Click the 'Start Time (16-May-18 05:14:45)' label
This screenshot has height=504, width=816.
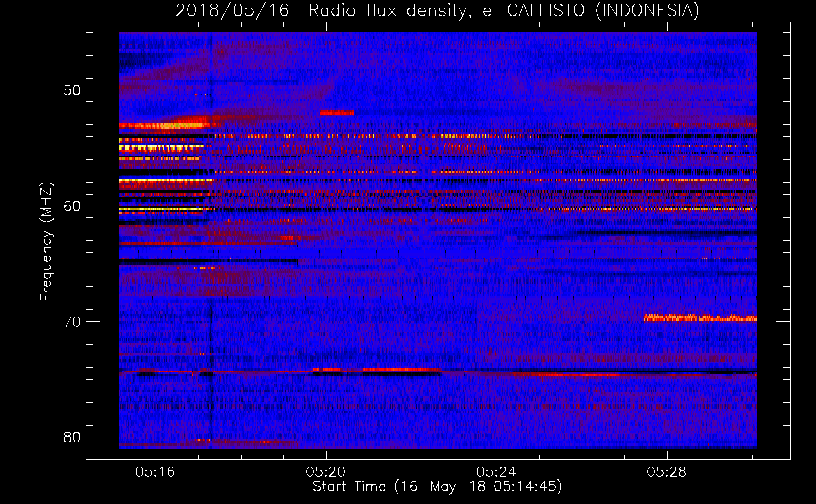click(x=437, y=487)
